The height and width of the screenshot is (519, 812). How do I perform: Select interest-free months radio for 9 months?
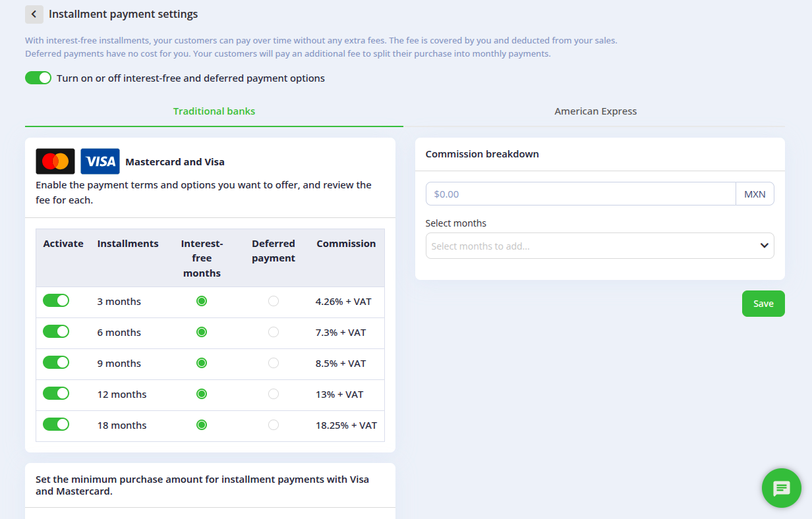point(202,363)
